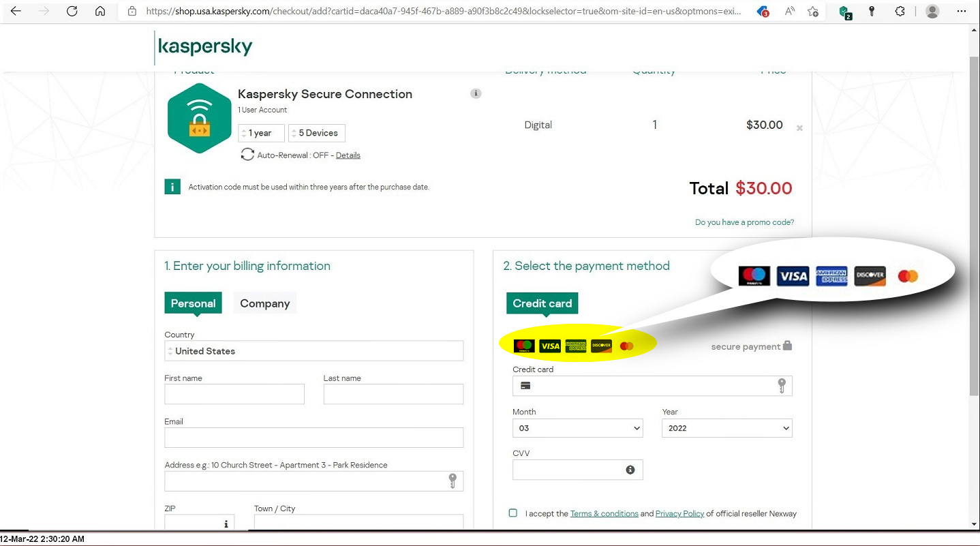Switch to the Company billing tab
This screenshot has height=546, width=980.
tap(264, 303)
